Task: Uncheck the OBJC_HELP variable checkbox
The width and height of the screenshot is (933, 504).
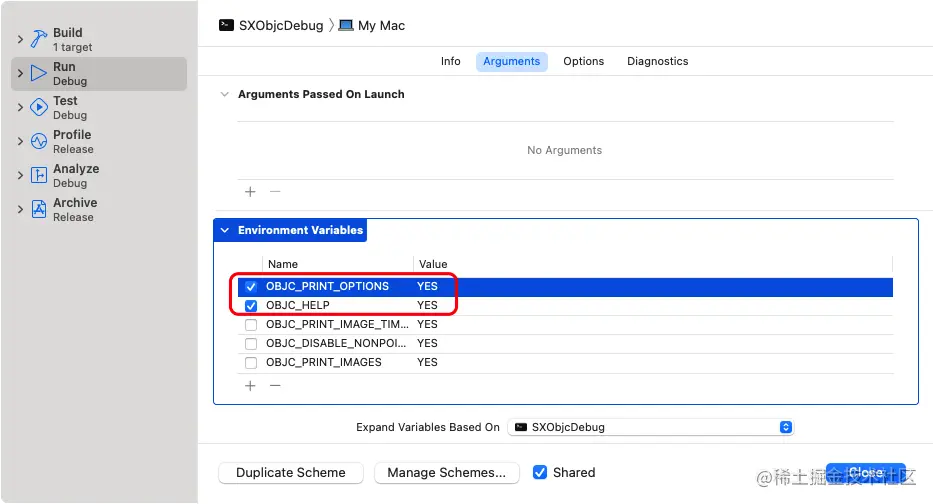Action: [251, 306]
